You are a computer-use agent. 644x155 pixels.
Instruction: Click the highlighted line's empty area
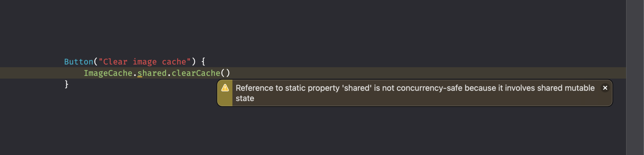point(409,73)
